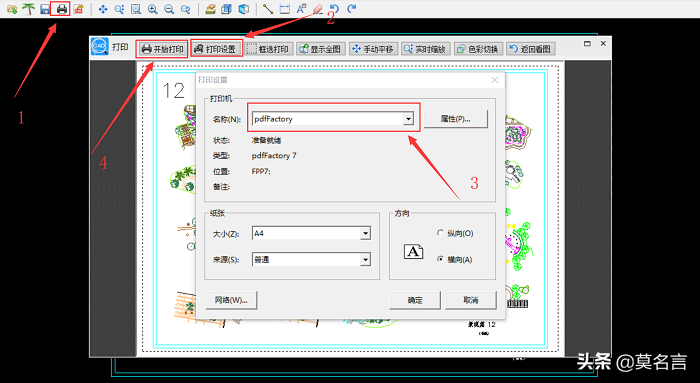Open the 3D cube view icon

point(243,9)
